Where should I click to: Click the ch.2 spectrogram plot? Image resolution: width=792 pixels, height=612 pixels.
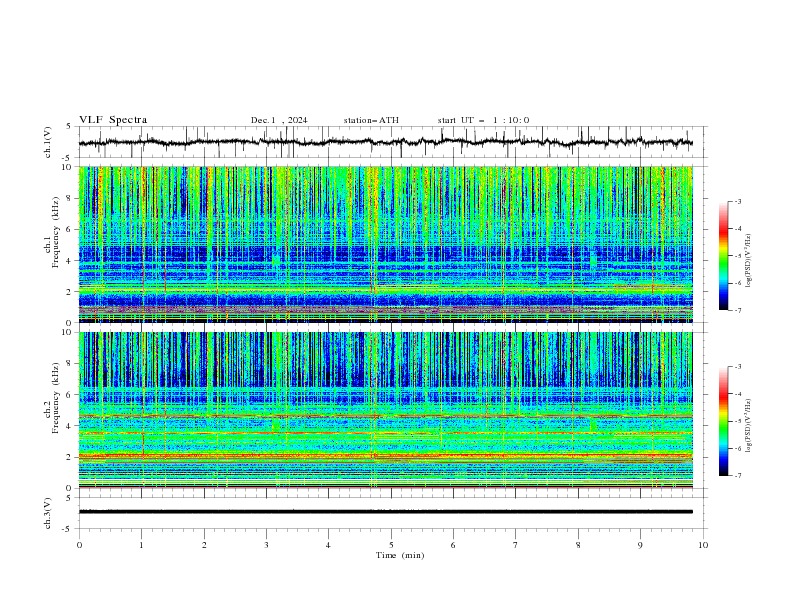point(386,410)
